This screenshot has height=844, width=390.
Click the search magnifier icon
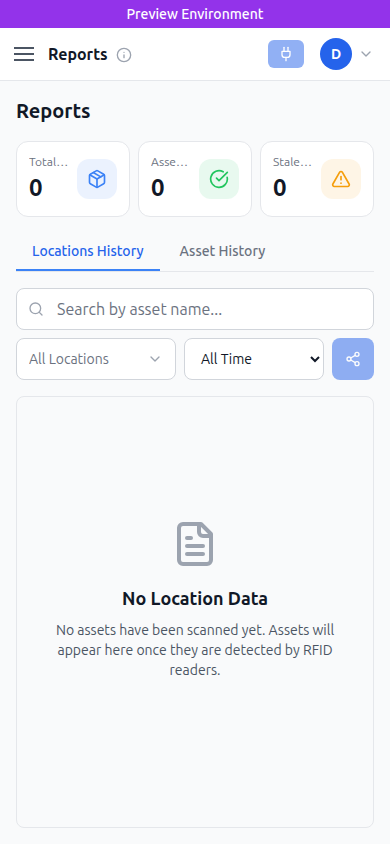[x=36, y=309]
